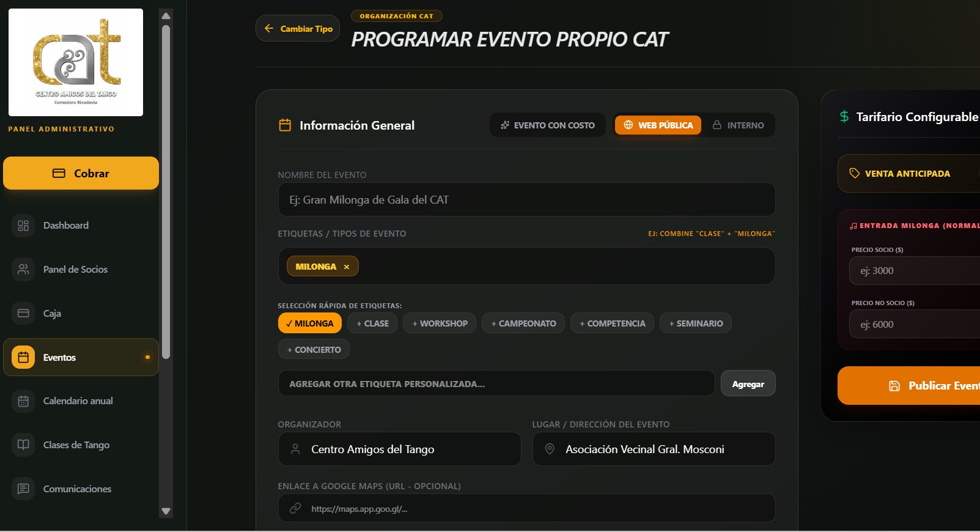Focus custom tag input field
The width and height of the screenshot is (980, 532).
(x=496, y=383)
